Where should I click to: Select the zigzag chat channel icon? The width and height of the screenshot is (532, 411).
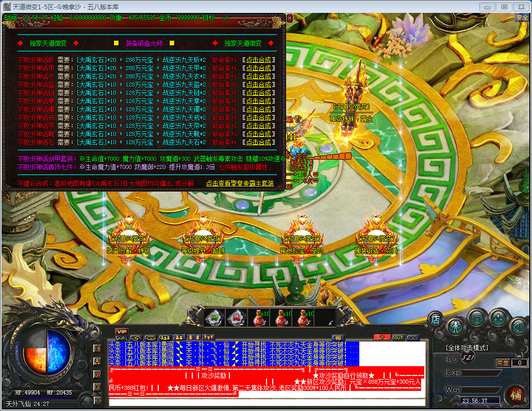pyautogui.click(x=122, y=338)
